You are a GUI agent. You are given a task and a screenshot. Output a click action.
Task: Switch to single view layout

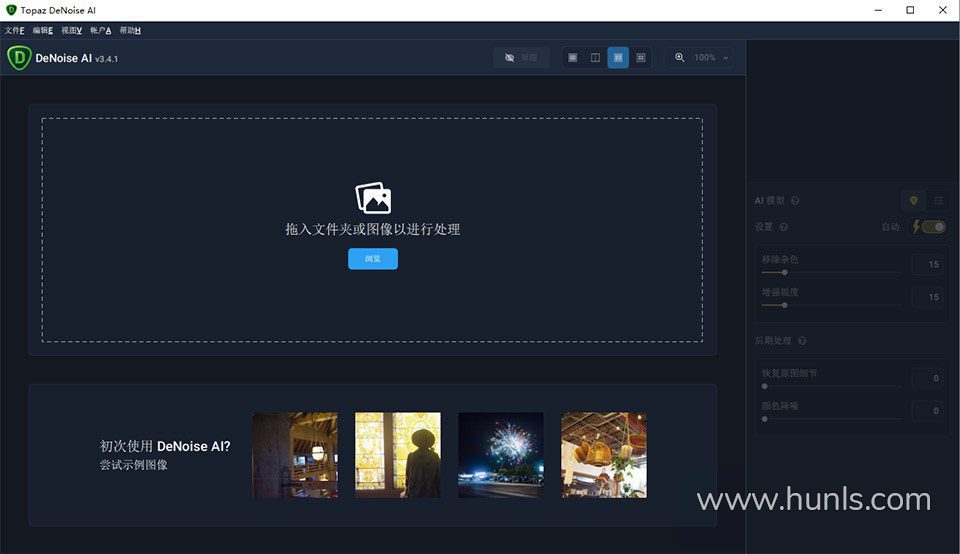(572, 58)
